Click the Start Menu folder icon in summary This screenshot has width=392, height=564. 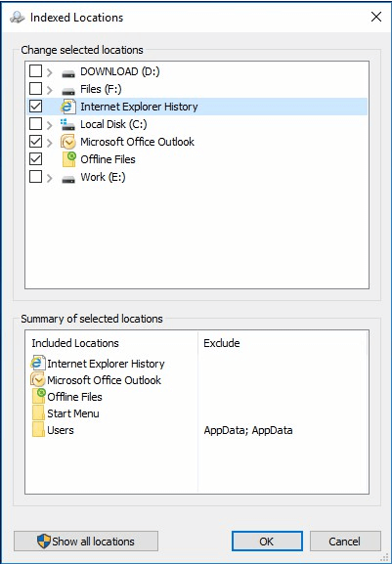(38, 413)
